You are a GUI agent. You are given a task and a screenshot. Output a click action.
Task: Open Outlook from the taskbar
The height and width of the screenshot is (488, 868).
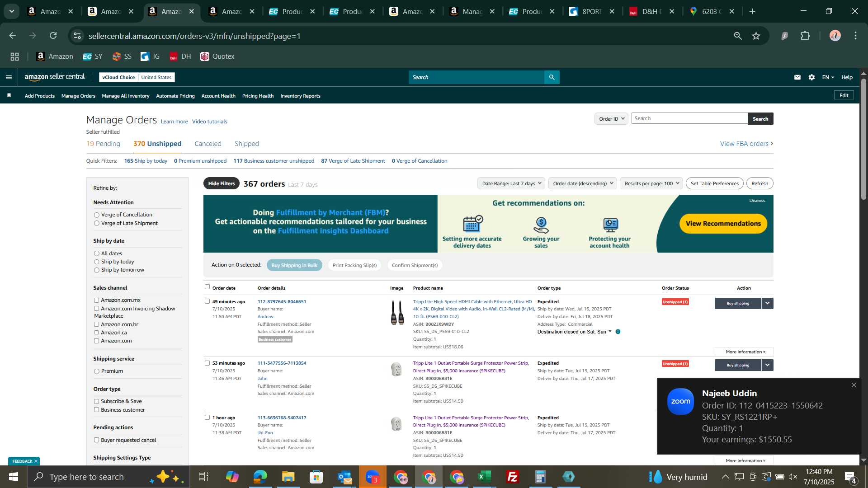(x=344, y=477)
